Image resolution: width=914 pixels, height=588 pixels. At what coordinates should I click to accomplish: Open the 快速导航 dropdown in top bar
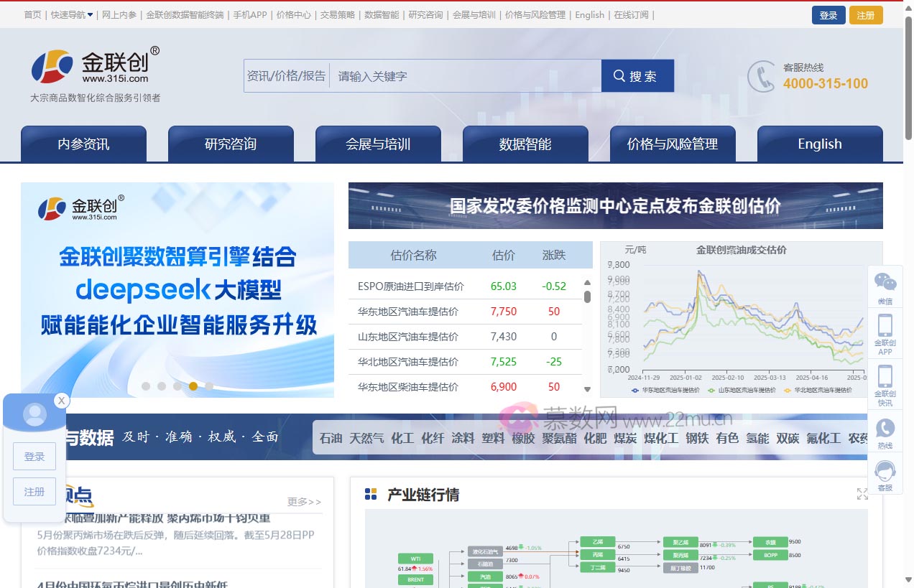click(x=72, y=14)
